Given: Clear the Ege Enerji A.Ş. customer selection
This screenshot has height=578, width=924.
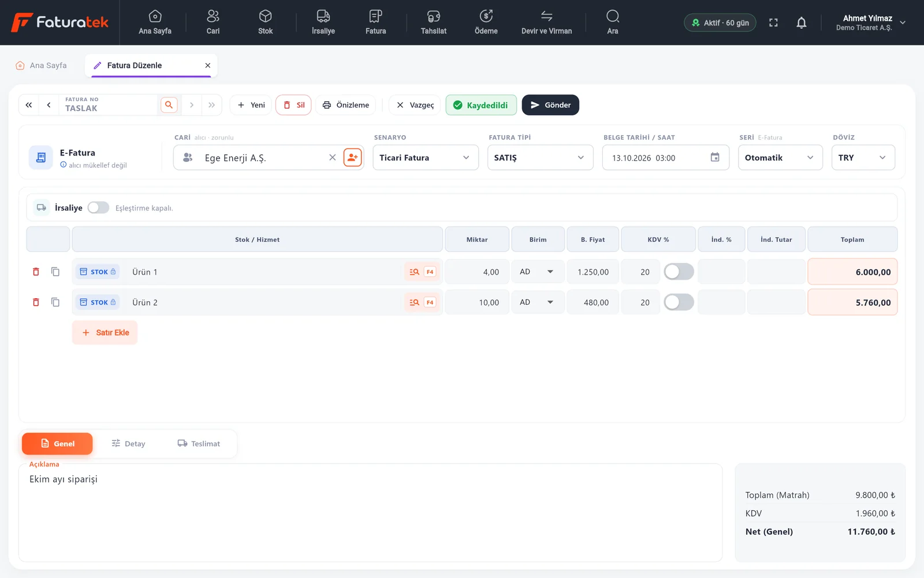Looking at the screenshot, I should coord(333,157).
